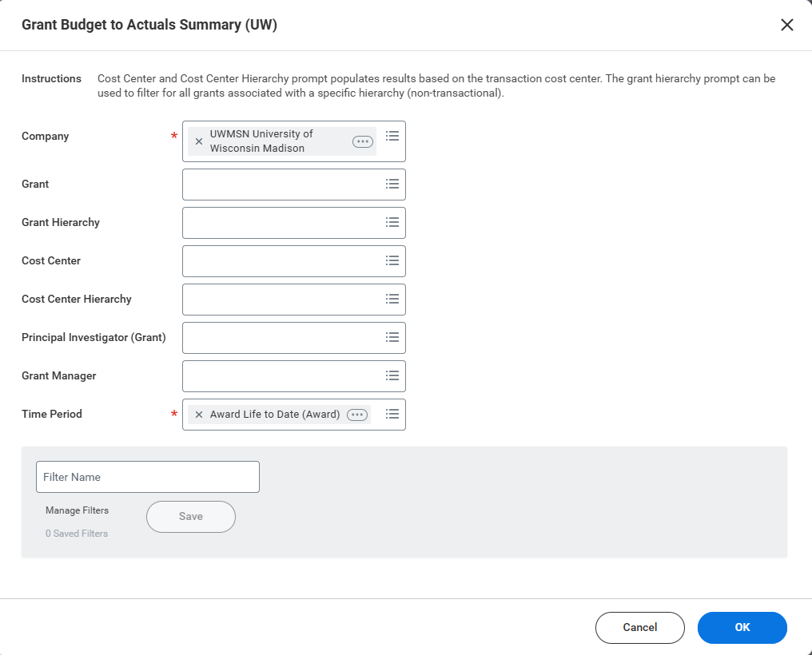Remove the UWMSN University of Wisconsin Madison selection

click(199, 141)
